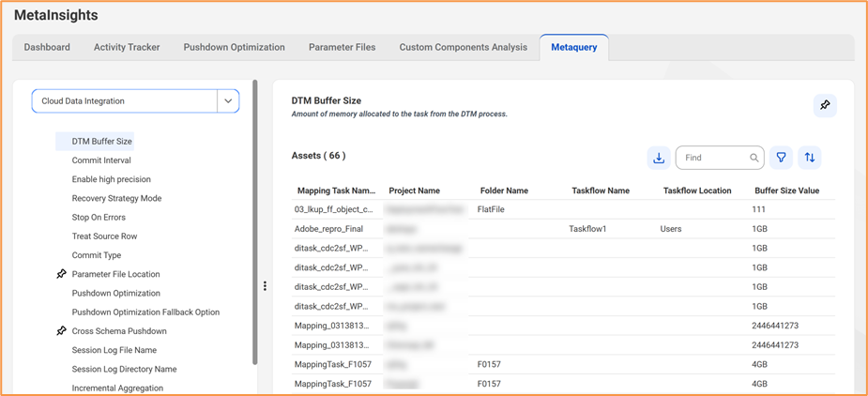The image size is (868, 396).
Task: Click pin icon beside Cross Schema Pushdown
Action: [61, 331]
